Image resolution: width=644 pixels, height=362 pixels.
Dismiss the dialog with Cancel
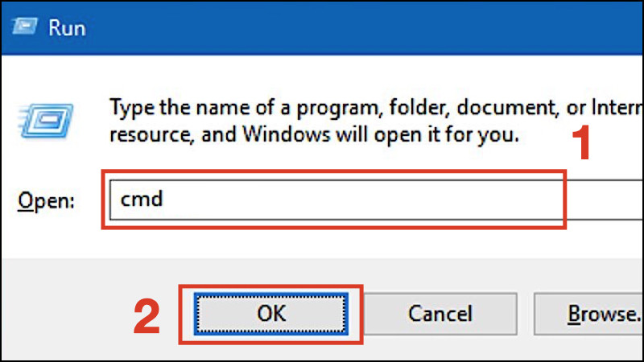pos(440,314)
